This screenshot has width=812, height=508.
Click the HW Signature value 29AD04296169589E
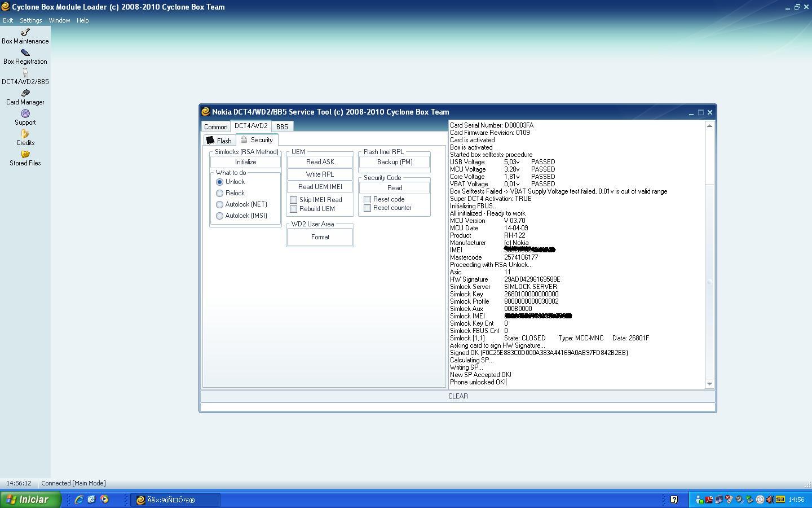(x=532, y=279)
